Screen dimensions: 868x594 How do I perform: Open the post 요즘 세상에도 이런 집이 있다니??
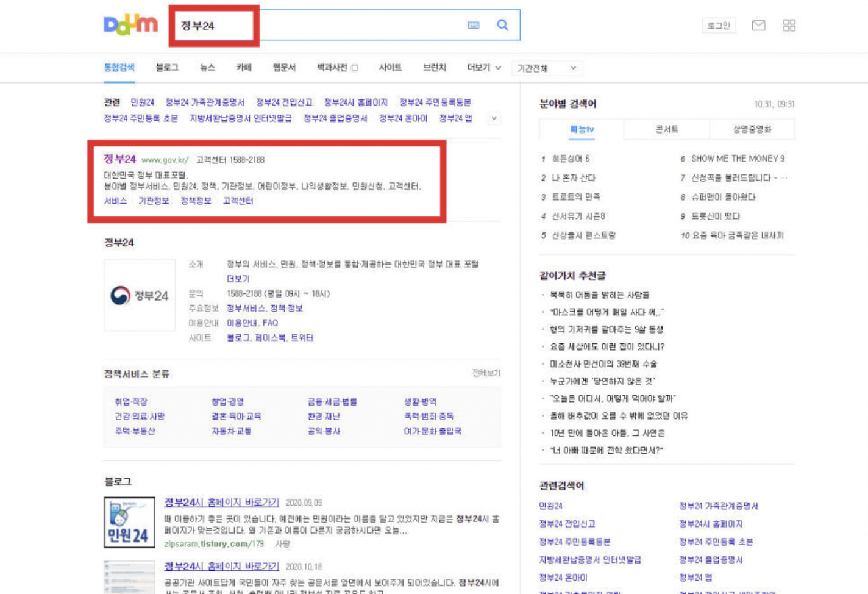pyautogui.click(x=607, y=346)
